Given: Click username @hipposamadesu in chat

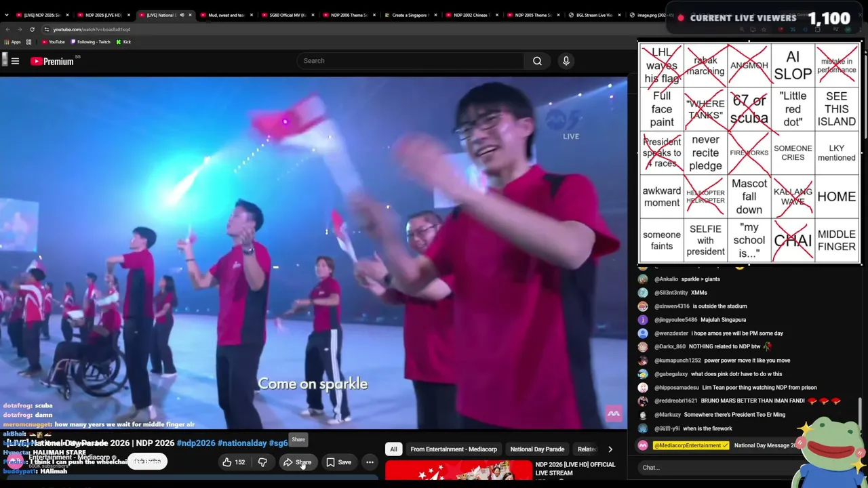Looking at the screenshot, I should tap(677, 388).
